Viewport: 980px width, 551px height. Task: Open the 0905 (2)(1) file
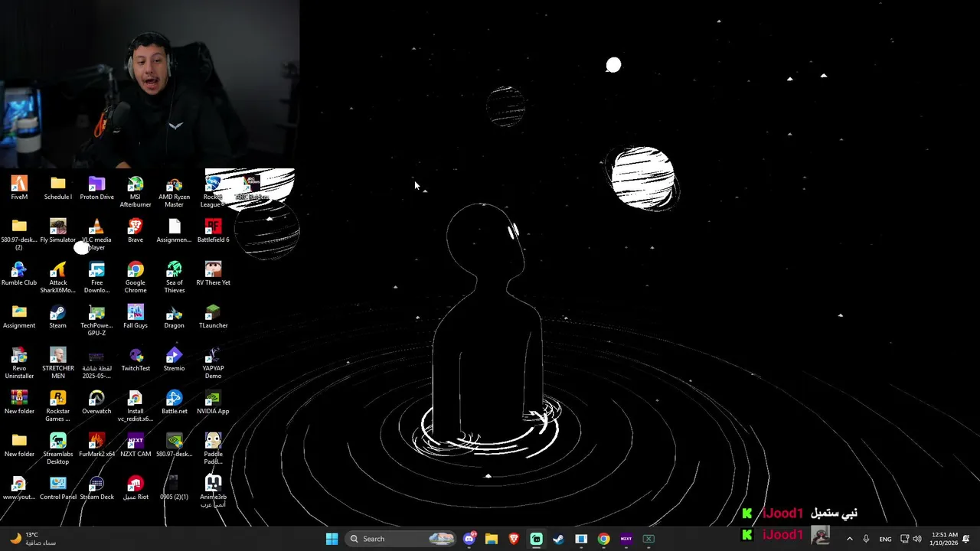click(175, 487)
